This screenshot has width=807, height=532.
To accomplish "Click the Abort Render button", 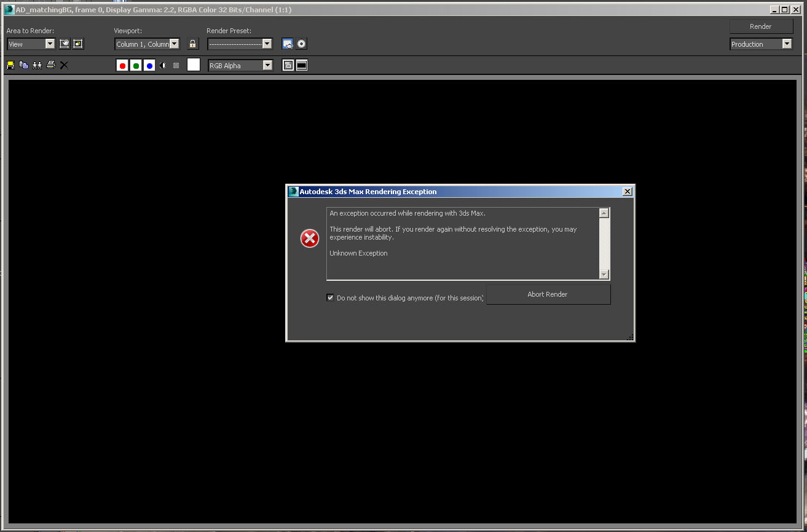I will (x=548, y=294).
